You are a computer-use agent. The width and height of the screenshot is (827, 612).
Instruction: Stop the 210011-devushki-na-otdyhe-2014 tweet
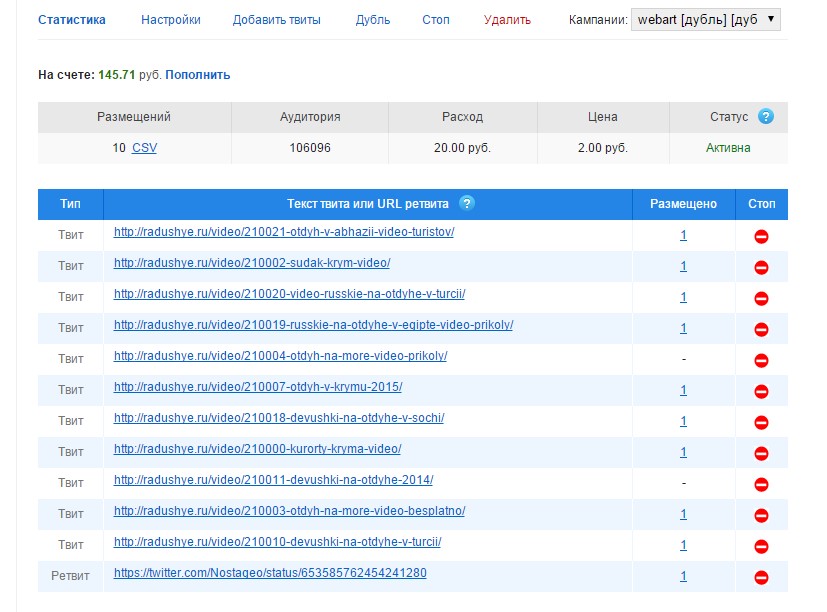coord(761,484)
